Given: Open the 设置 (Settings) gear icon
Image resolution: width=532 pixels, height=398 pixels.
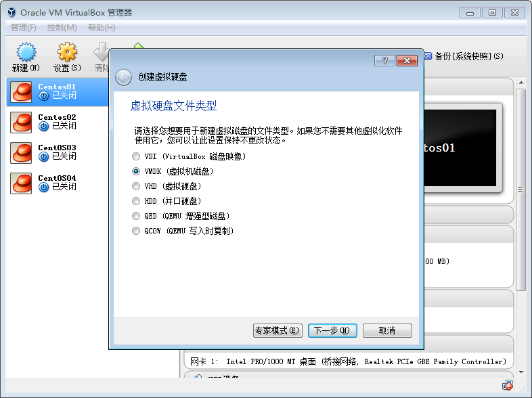Looking at the screenshot, I should (x=67, y=52).
